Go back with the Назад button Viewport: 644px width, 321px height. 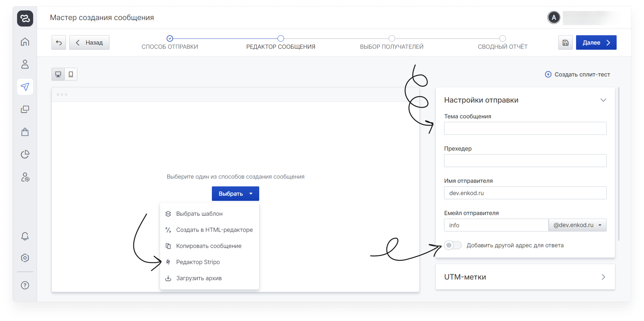pos(89,43)
